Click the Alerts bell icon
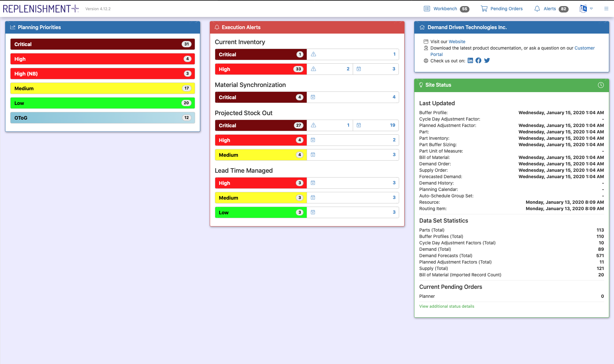 click(x=537, y=9)
